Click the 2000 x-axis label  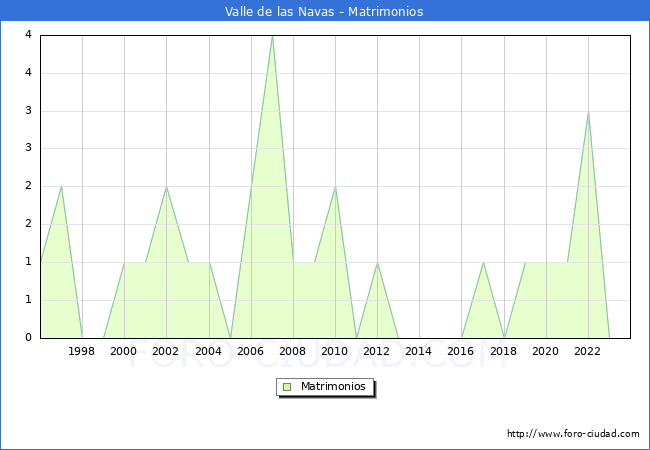[124, 351]
